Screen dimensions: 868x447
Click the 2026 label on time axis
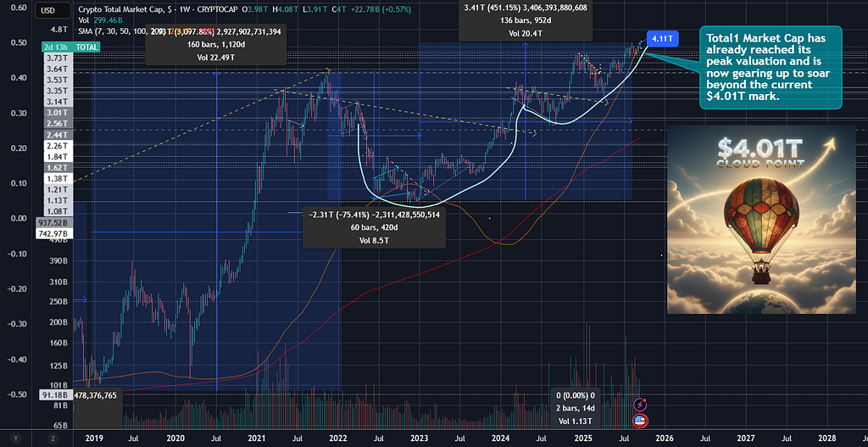click(665, 439)
